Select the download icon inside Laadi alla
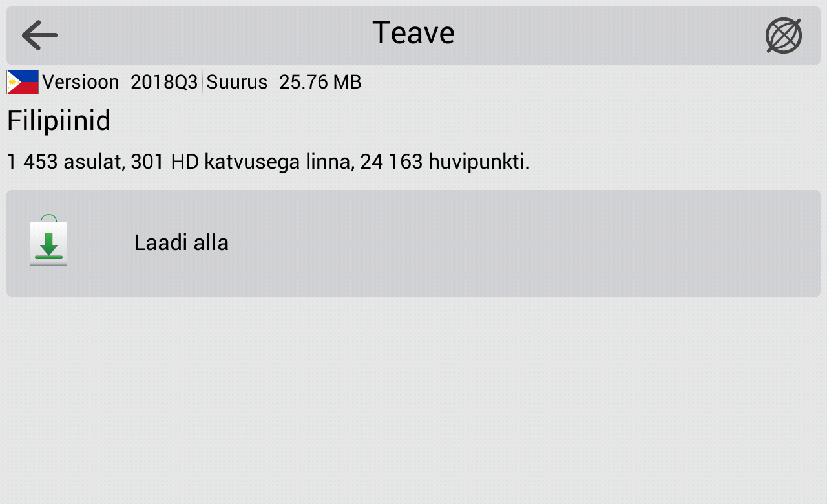827x504 pixels. point(48,243)
